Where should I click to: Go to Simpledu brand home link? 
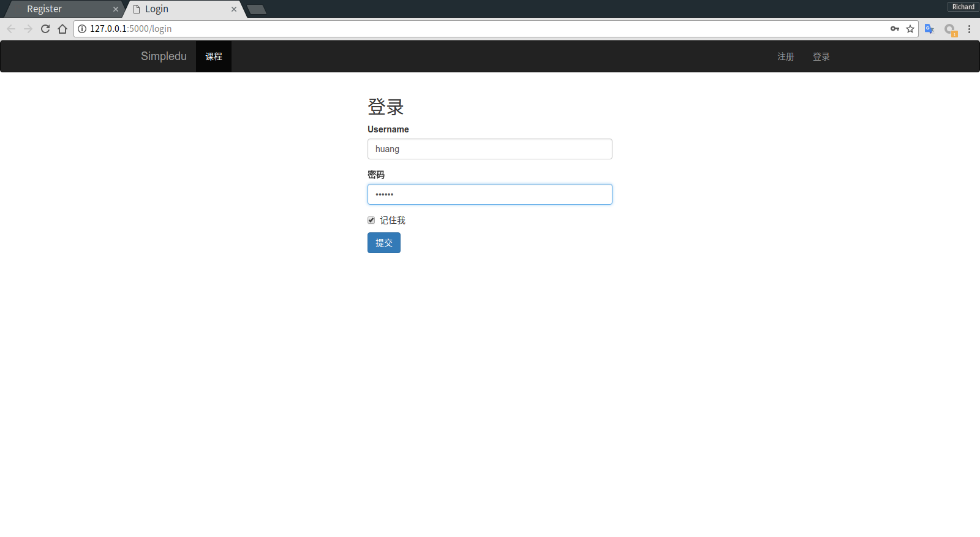click(164, 56)
